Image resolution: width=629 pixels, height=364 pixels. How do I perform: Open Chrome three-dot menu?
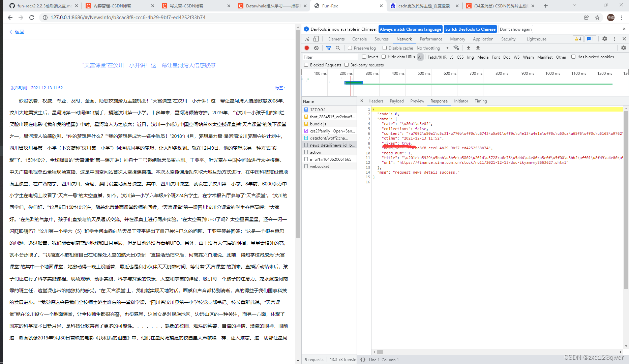(x=622, y=18)
